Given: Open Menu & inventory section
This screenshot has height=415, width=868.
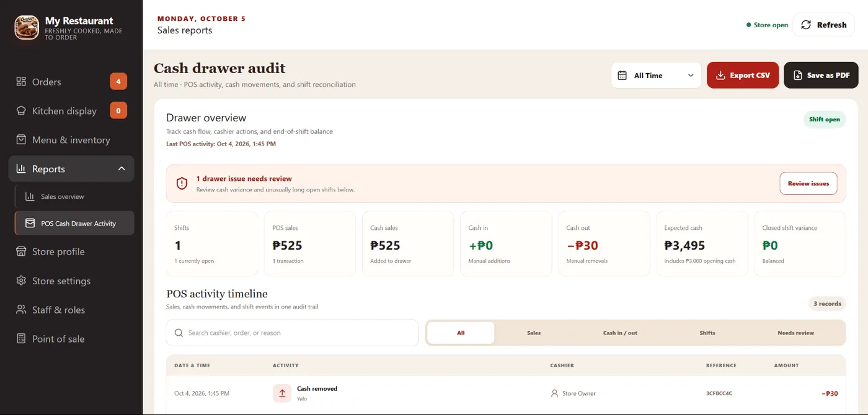Looking at the screenshot, I should pyautogui.click(x=71, y=140).
